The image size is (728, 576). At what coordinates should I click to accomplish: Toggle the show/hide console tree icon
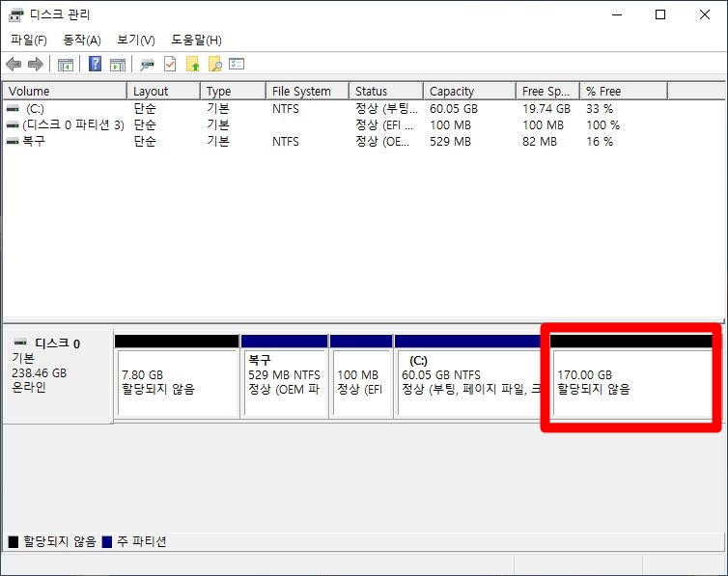66,65
